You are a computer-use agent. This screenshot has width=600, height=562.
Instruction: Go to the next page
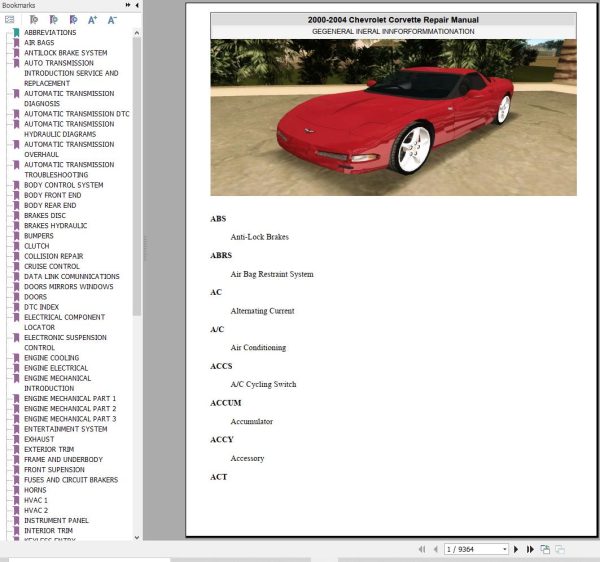tap(516, 549)
